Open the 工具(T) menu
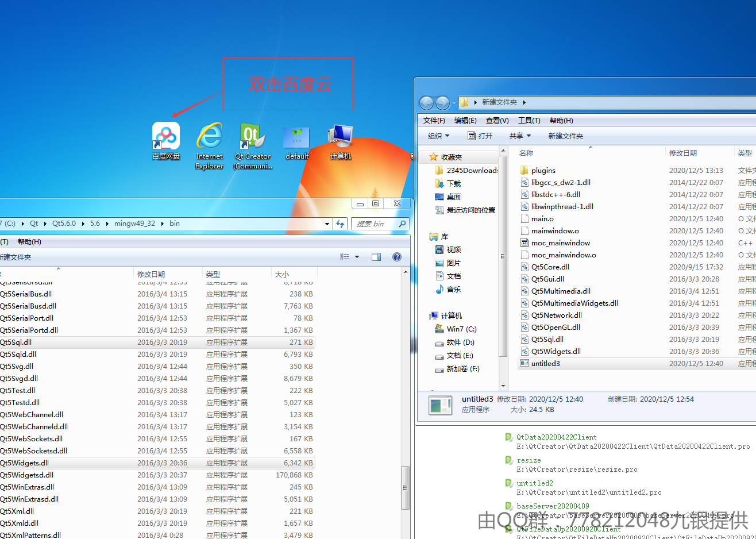The height and width of the screenshot is (539, 756). (529, 121)
